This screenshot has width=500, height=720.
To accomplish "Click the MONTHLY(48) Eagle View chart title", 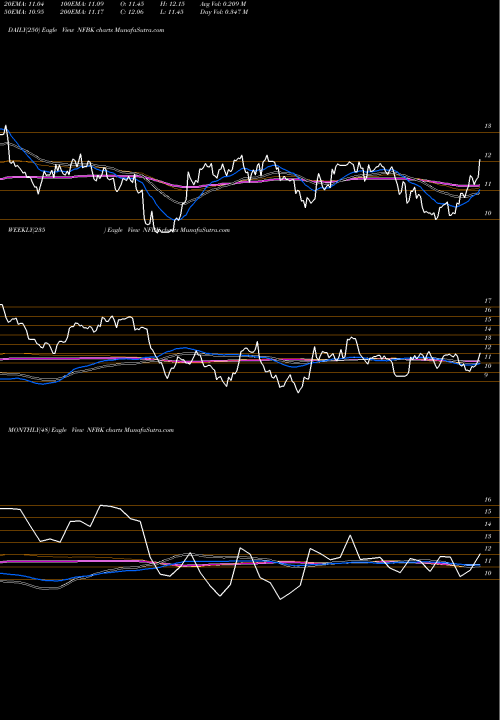I will click(91, 430).
